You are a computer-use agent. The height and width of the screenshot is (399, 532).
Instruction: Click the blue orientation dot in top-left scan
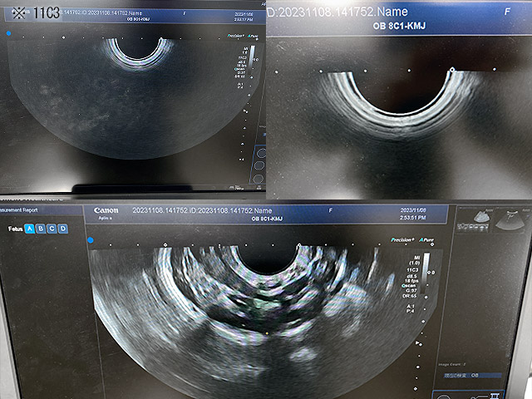tap(9, 33)
